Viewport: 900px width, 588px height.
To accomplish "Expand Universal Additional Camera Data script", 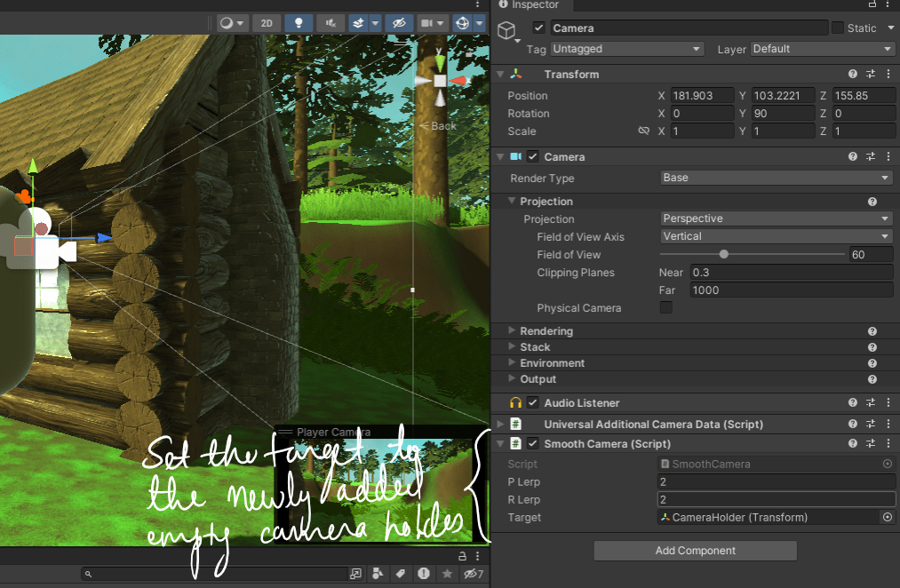I will [x=500, y=424].
